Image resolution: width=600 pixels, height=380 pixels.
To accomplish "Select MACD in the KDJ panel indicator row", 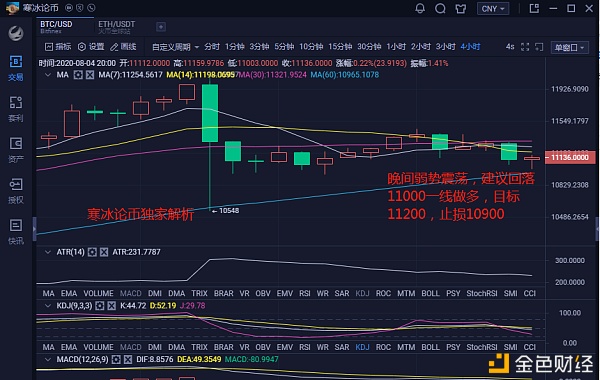I will click(x=130, y=347).
